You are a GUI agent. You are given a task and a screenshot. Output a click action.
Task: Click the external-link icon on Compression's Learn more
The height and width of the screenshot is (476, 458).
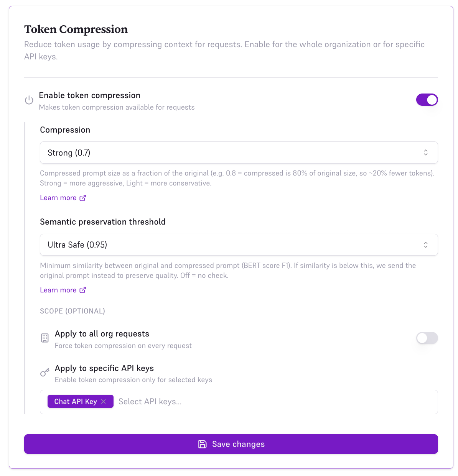coord(82,197)
